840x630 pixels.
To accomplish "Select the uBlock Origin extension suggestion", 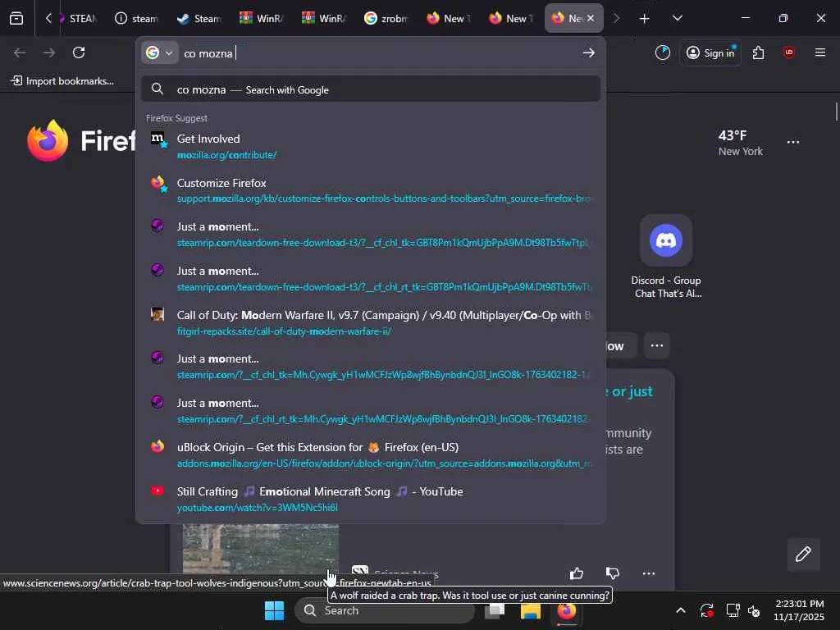I will (x=371, y=454).
